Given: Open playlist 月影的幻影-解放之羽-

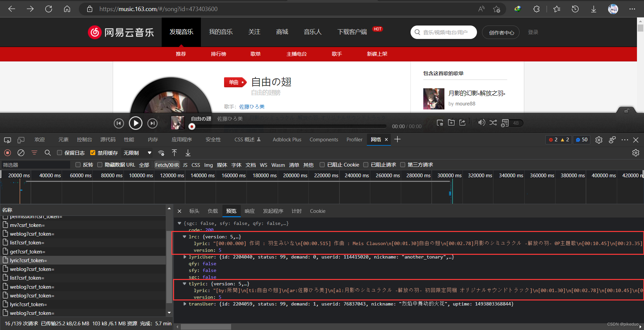Looking at the screenshot, I should click(477, 93).
